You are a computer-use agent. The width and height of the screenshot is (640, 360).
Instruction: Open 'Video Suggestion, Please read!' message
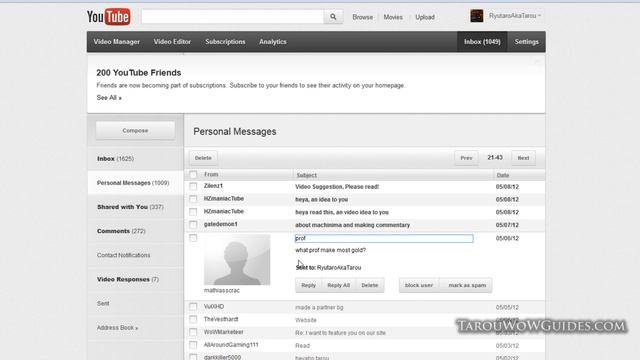337,187
